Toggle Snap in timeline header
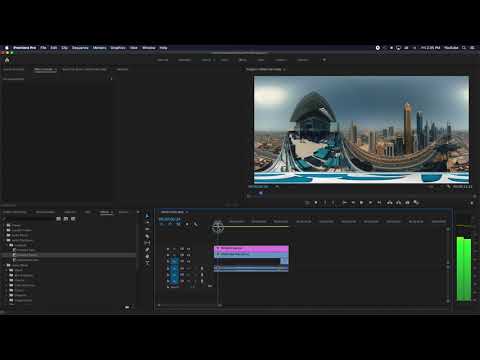This screenshot has height=360, width=480. (x=170, y=224)
